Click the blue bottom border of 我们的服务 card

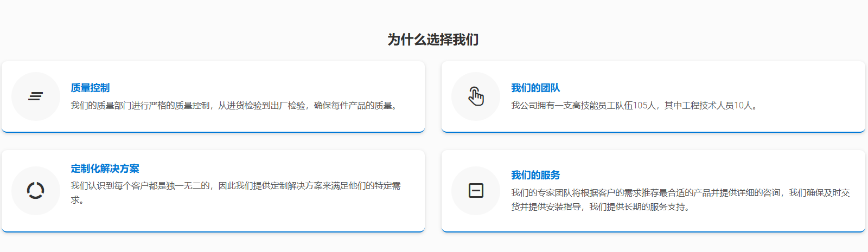[653, 231]
